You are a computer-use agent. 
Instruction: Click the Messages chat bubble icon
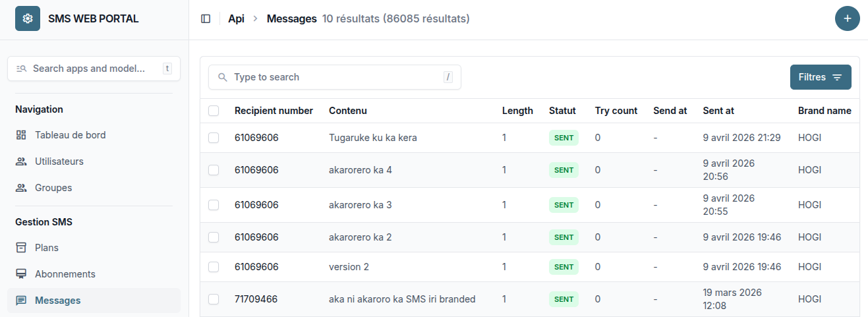click(x=21, y=301)
